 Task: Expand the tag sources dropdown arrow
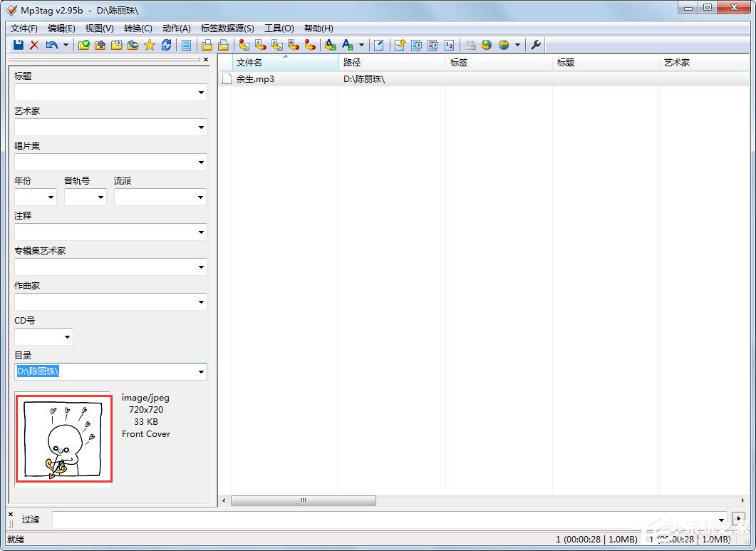click(517, 45)
